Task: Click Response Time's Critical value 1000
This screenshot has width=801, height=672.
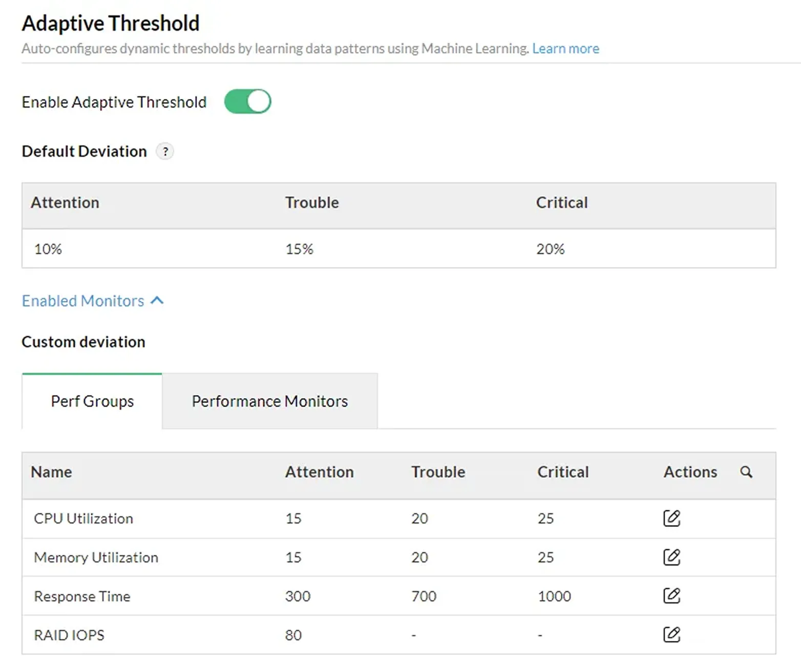Action: 554,596
